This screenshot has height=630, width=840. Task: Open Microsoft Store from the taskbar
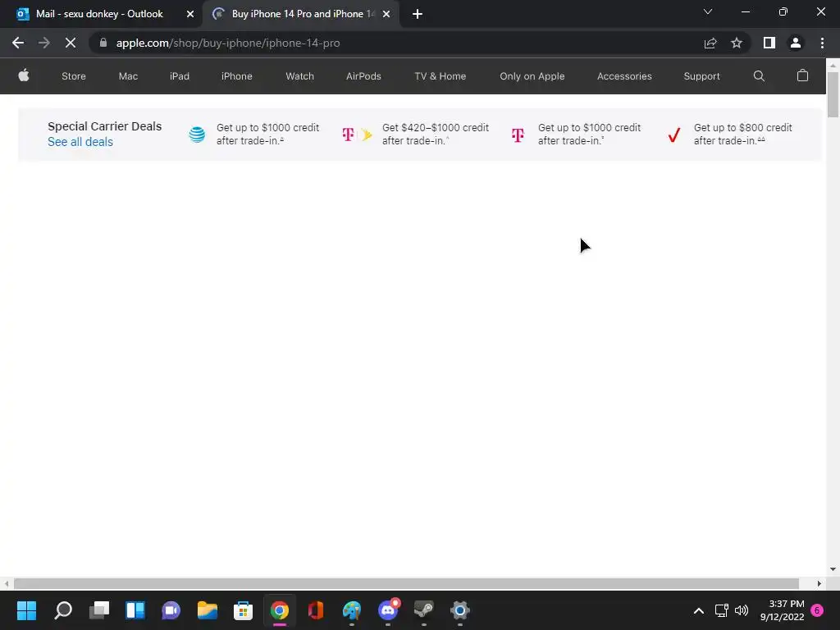pyautogui.click(x=243, y=610)
